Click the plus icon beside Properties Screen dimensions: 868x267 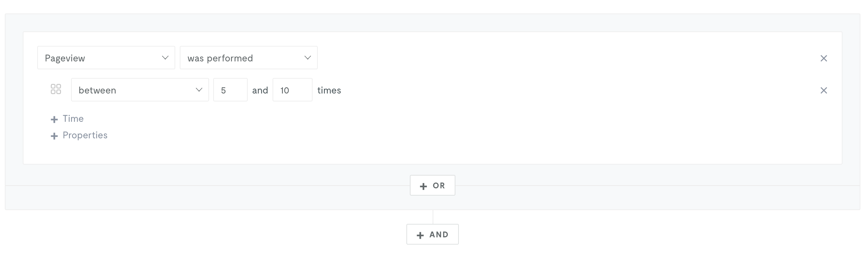coord(54,136)
